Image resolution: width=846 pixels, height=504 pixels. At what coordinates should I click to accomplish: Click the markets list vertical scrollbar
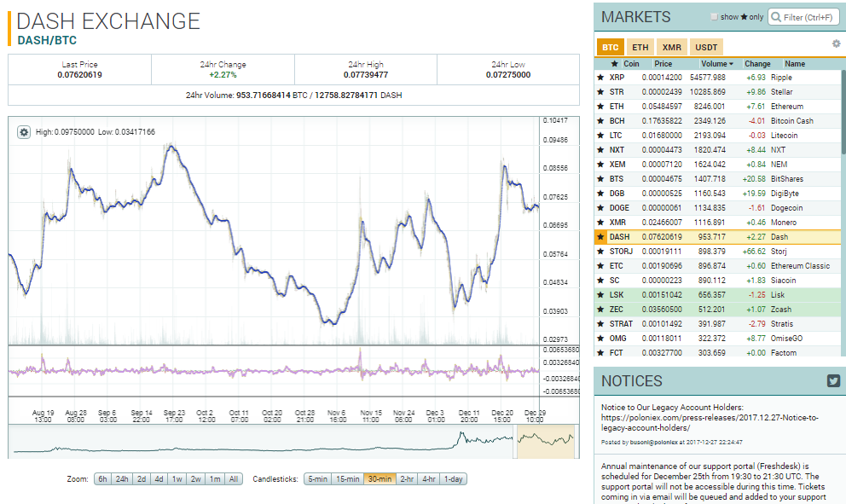pyautogui.click(x=843, y=112)
